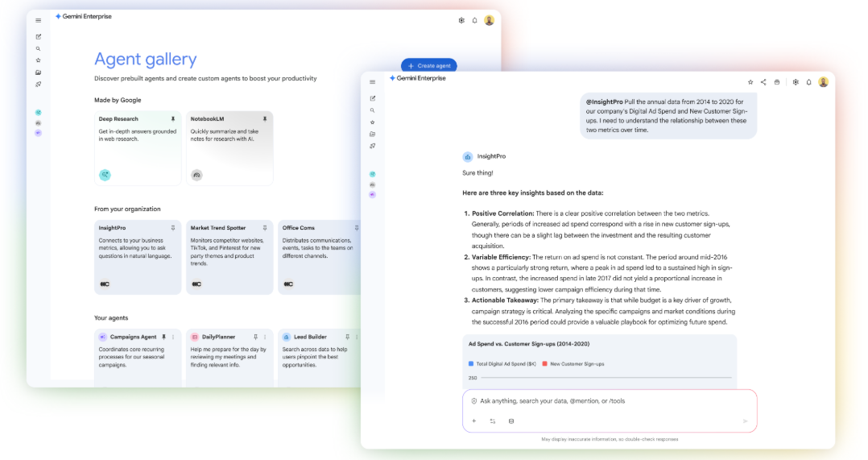
Task: Expand hamburger menu in gallery window
Action: 38,20
